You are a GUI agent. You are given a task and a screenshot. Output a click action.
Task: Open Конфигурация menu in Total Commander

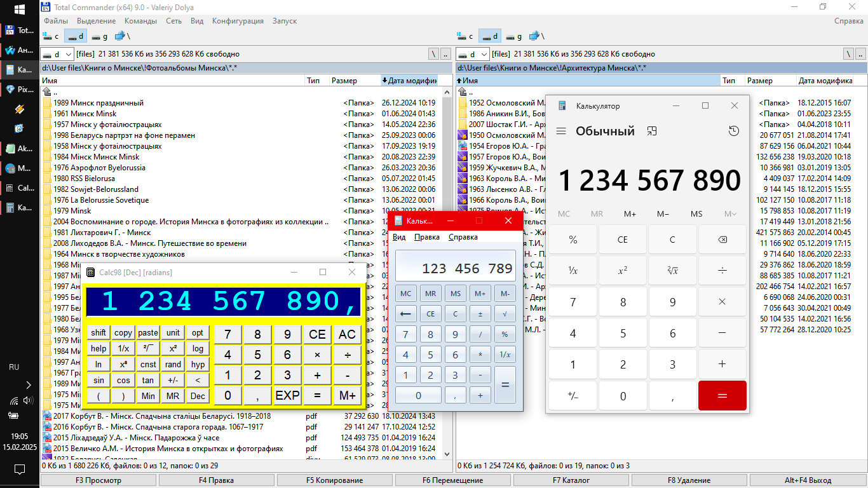click(x=238, y=21)
